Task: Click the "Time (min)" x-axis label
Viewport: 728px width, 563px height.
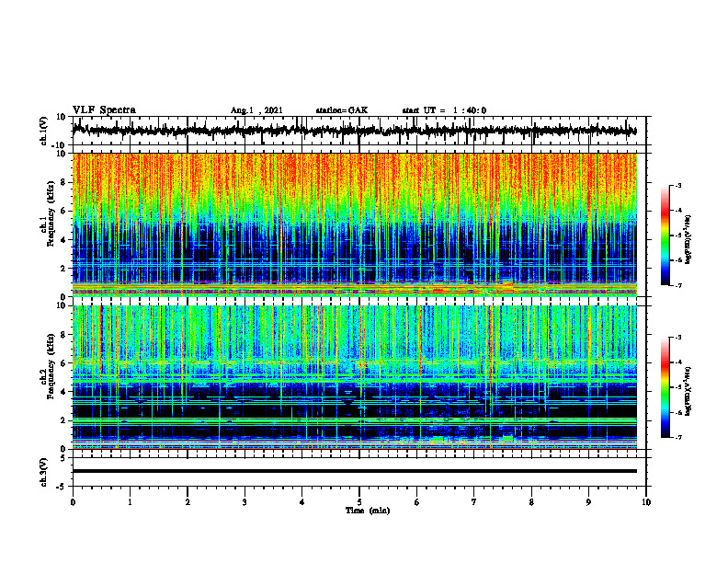Action: [x=368, y=511]
